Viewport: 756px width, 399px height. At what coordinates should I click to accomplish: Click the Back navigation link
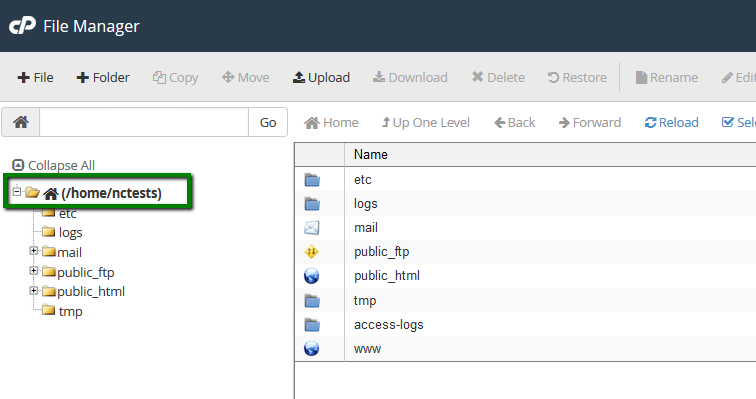515,123
